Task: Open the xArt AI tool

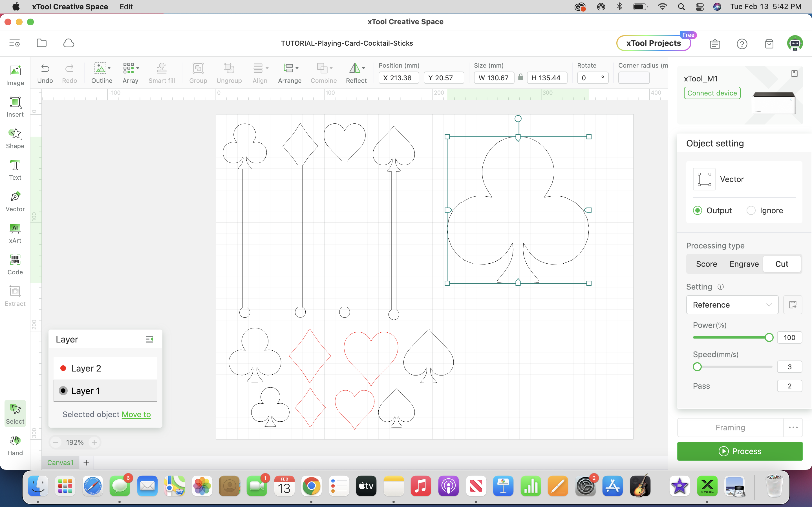Action: [x=15, y=232]
